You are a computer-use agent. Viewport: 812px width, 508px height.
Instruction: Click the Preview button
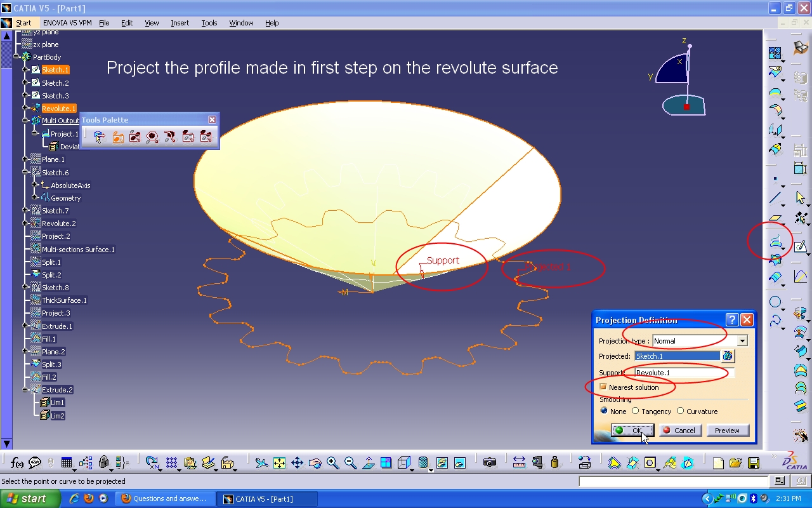pos(727,431)
